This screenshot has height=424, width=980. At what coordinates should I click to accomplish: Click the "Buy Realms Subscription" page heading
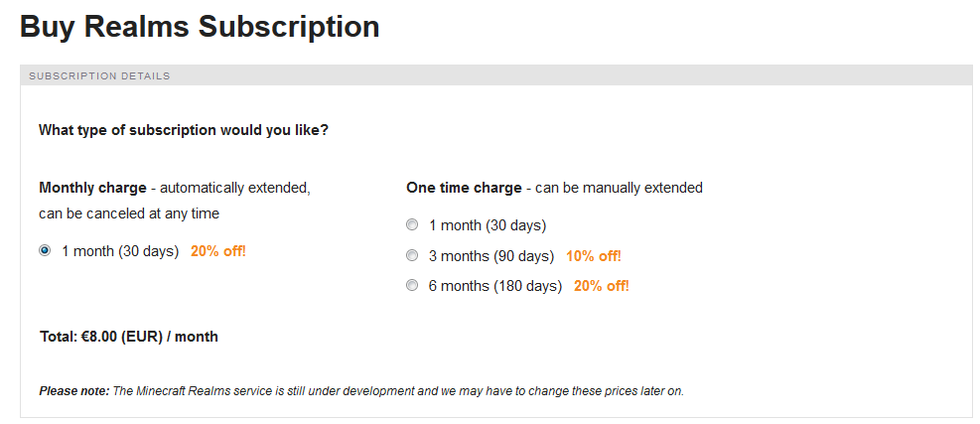200,27
